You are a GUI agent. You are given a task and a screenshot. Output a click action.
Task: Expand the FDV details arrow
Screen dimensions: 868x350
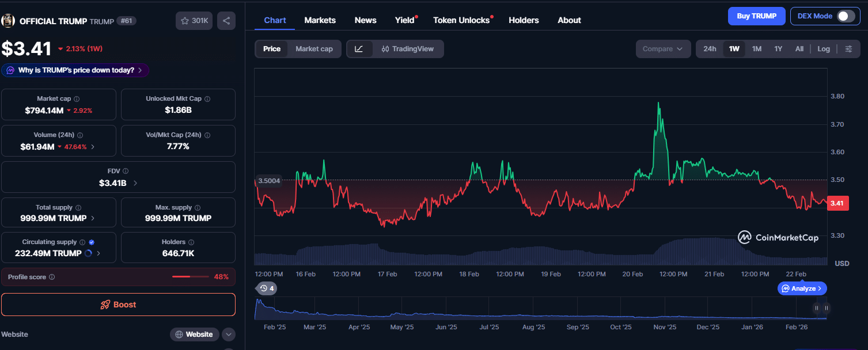pyautogui.click(x=135, y=183)
